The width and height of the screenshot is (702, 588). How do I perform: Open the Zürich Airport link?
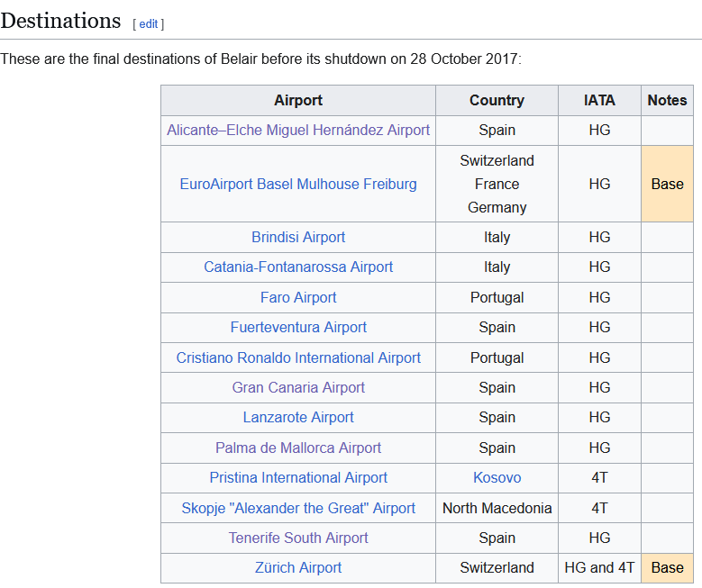pyautogui.click(x=298, y=567)
